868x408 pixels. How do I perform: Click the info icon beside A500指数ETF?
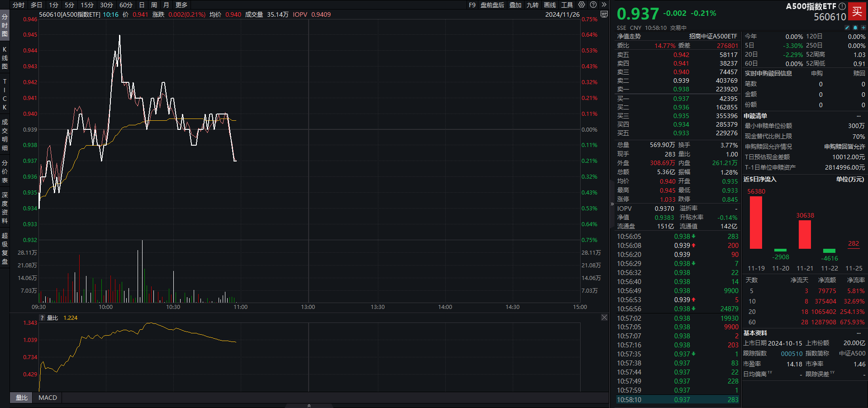click(x=842, y=6)
